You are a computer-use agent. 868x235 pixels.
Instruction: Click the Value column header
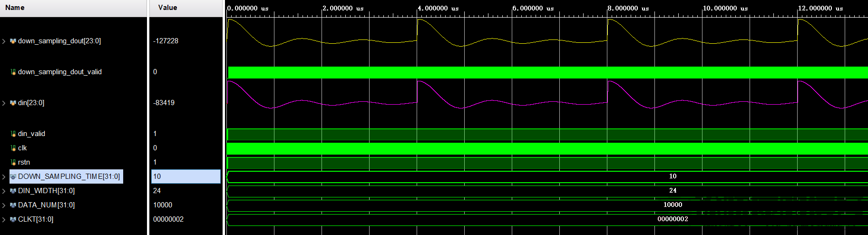[x=167, y=8]
